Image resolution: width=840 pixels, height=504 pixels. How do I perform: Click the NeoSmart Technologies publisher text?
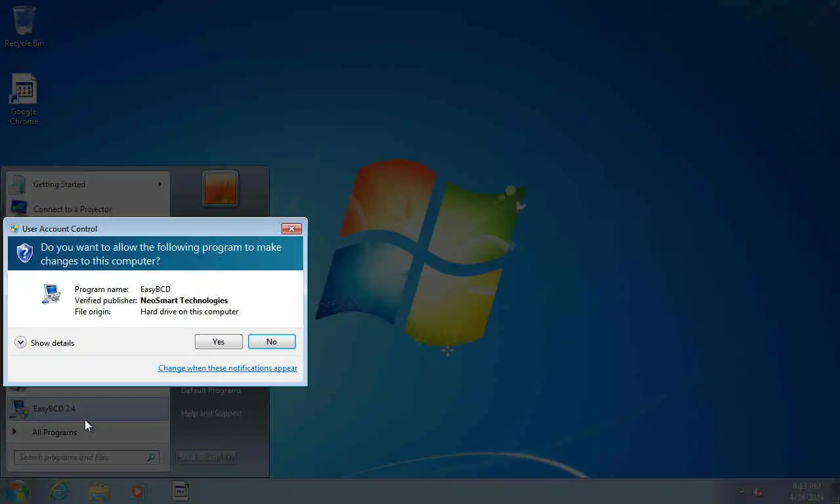(x=184, y=301)
